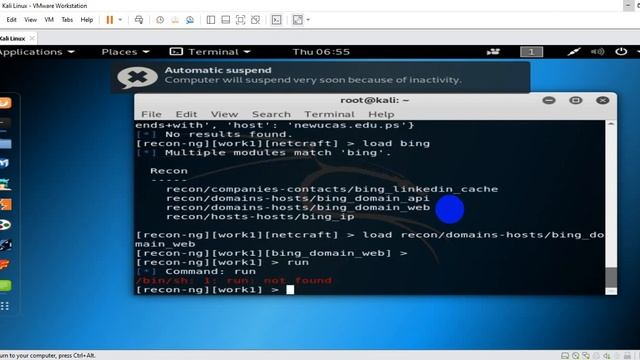The width and height of the screenshot is (640, 360).
Task: Open the terminal File menu
Action: (x=151, y=114)
